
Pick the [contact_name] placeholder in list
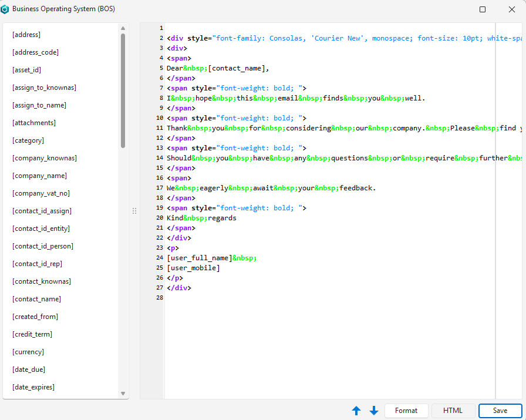[36, 299]
